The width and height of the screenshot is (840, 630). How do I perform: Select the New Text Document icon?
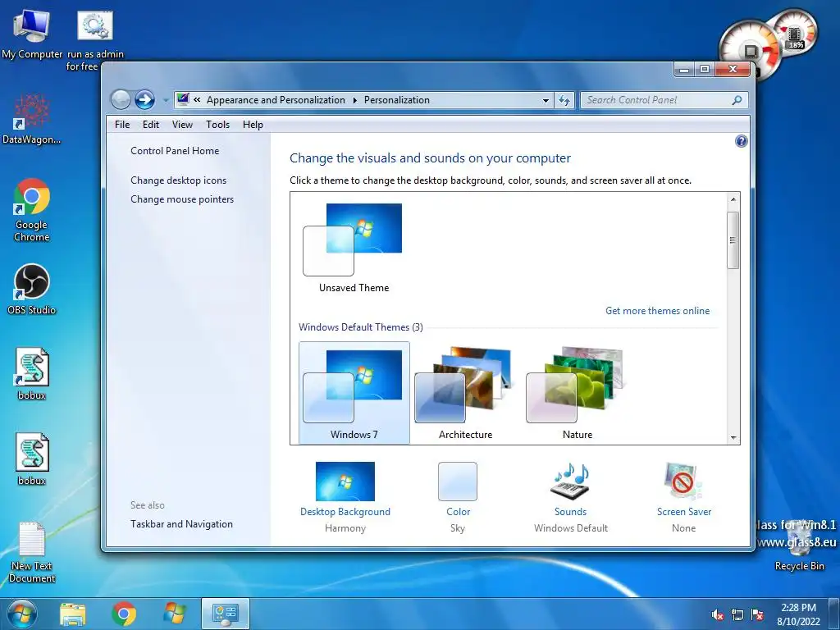(x=32, y=552)
